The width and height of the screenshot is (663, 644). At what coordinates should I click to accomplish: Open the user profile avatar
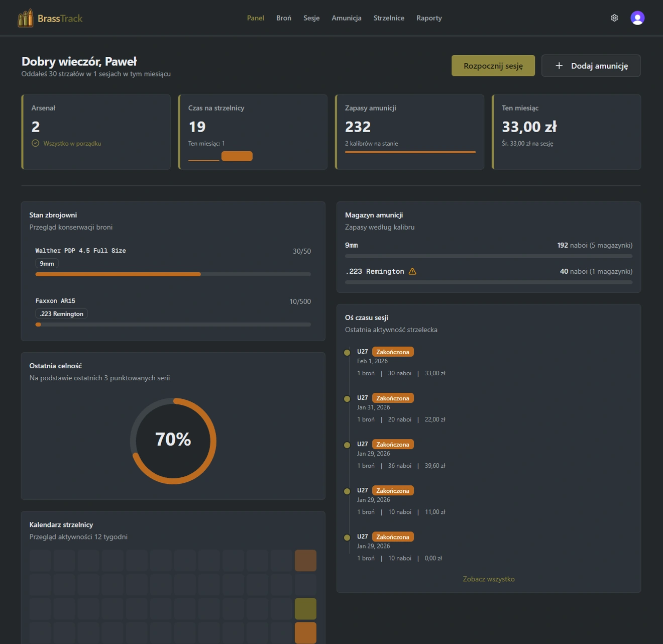(637, 18)
